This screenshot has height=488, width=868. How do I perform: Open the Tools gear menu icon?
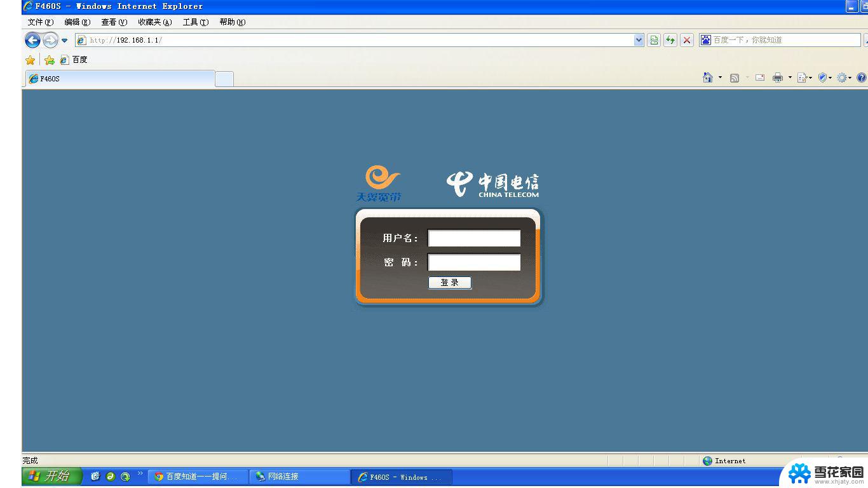tap(844, 78)
